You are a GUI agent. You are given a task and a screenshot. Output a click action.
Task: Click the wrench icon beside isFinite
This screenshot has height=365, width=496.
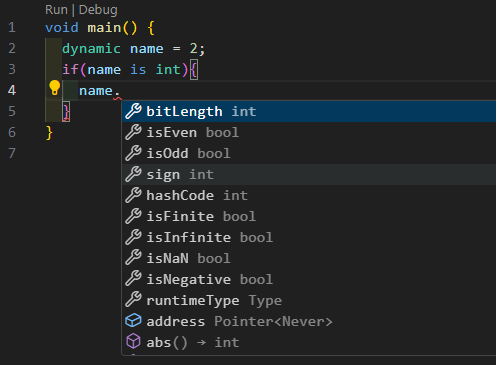pos(133,216)
